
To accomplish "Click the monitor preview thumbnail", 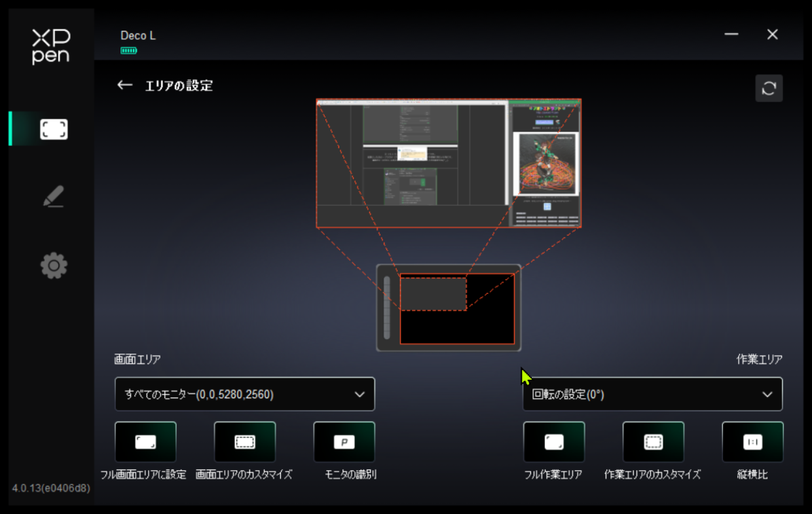I will pos(449,163).
